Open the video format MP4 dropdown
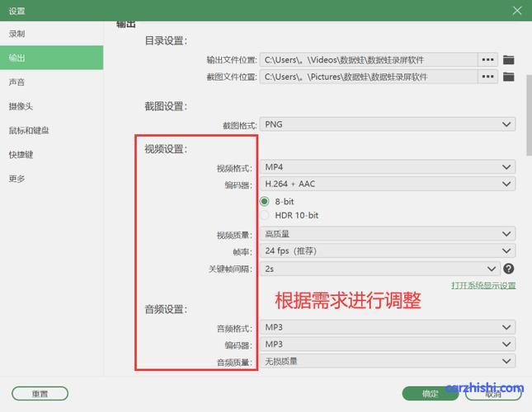The width and height of the screenshot is (532, 412). [388, 167]
